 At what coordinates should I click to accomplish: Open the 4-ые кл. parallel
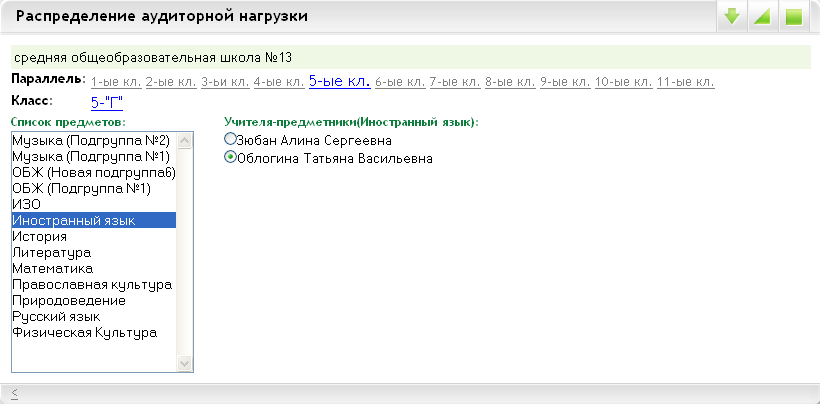[279, 83]
